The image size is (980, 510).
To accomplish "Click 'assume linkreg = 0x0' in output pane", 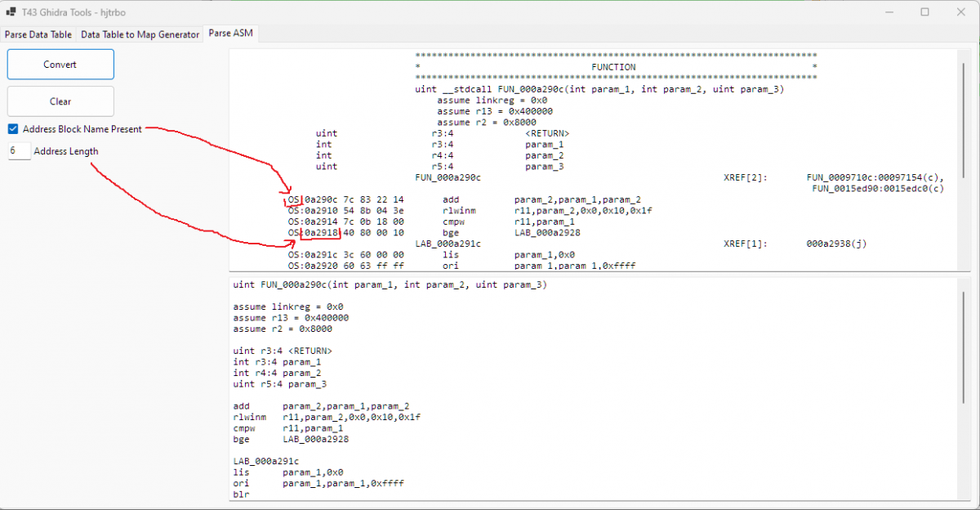I will (x=288, y=307).
